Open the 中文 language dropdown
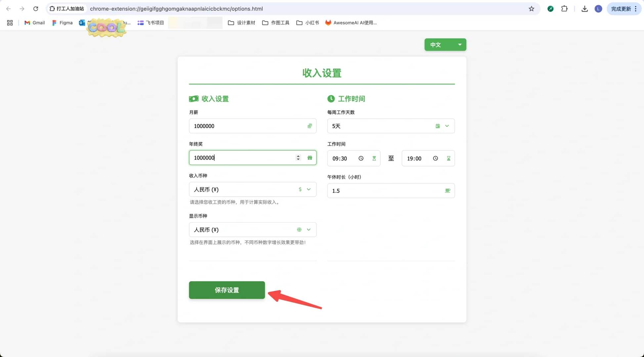Screen dimensions: 644x357 445,45
